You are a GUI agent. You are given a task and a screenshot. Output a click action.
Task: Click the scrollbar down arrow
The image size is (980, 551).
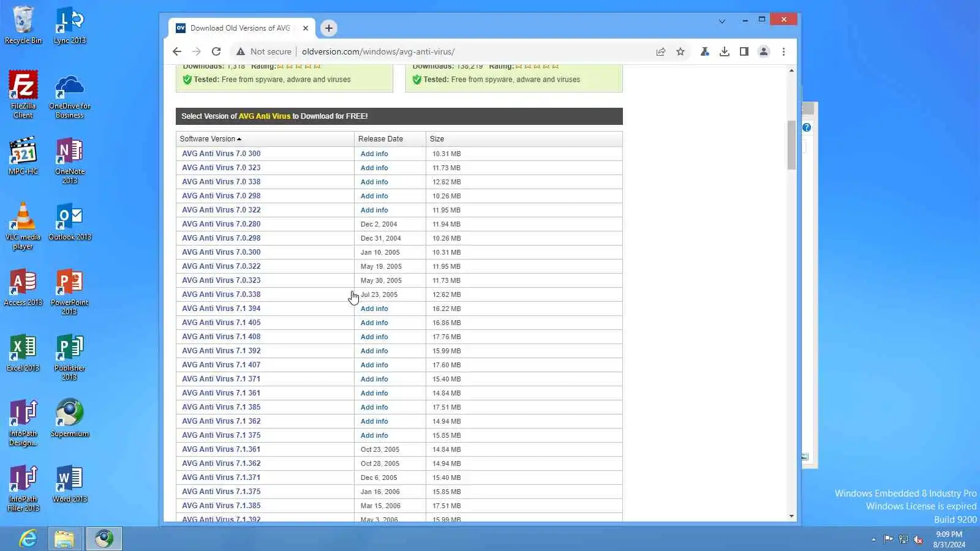(x=791, y=516)
